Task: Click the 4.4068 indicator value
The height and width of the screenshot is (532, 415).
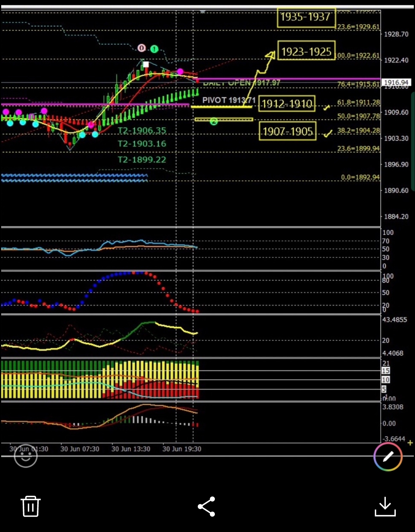Action: [x=393, y=353]
